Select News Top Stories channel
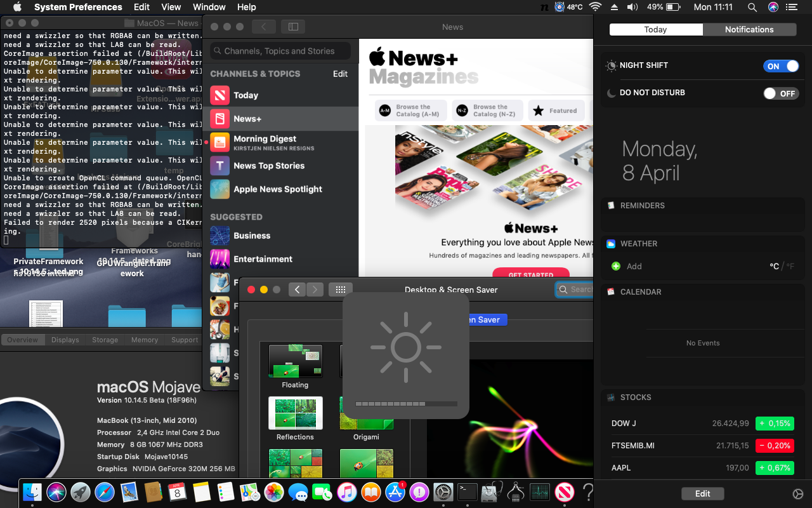812x508 pixels. click(281, 166)
